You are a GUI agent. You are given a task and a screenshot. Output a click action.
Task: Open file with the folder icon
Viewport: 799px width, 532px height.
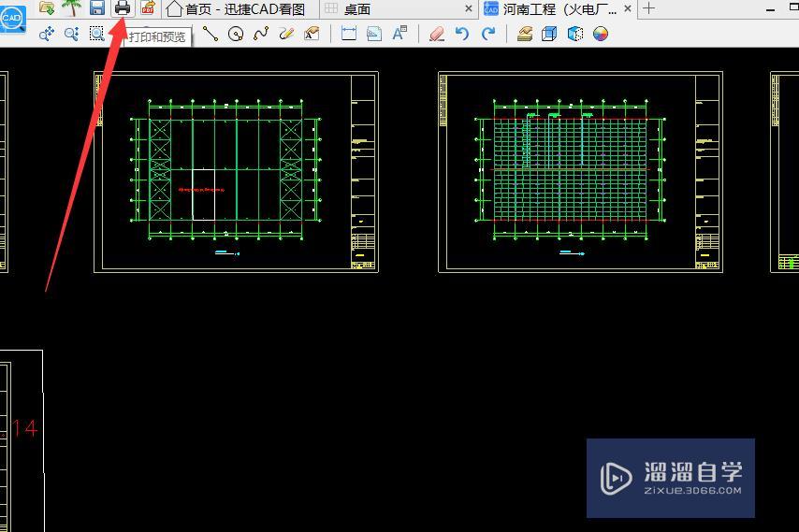tap(46, 8)
